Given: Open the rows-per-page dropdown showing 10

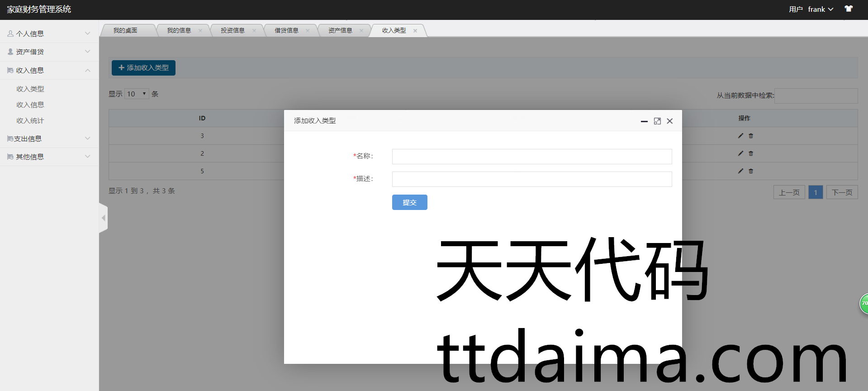Looking at the screenshot, I should [137, 94].
